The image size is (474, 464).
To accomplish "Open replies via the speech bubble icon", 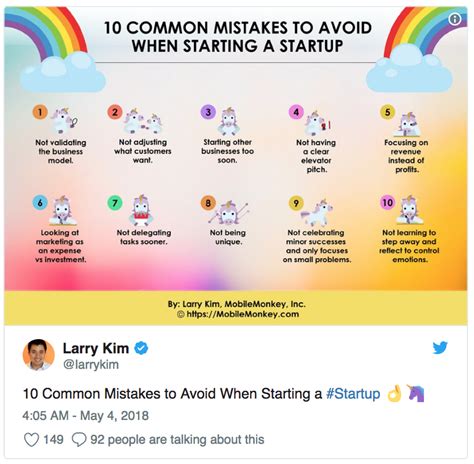I will 79,439.
